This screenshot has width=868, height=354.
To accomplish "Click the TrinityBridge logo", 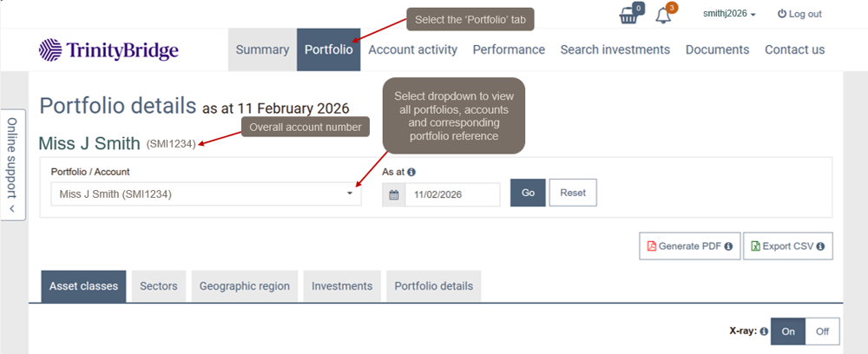I will pos(109,49).
